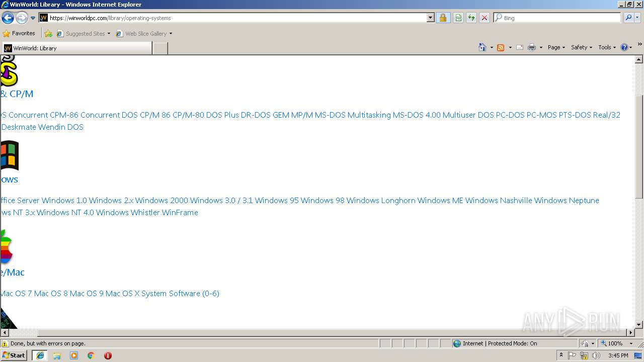
Task: Open the WinFrame link
Action: tap(180, 212)
